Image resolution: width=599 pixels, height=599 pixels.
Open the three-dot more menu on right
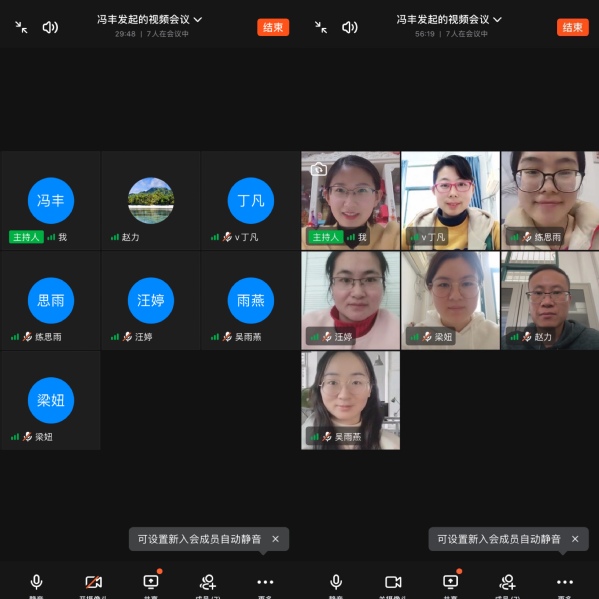tap(565, 582)
